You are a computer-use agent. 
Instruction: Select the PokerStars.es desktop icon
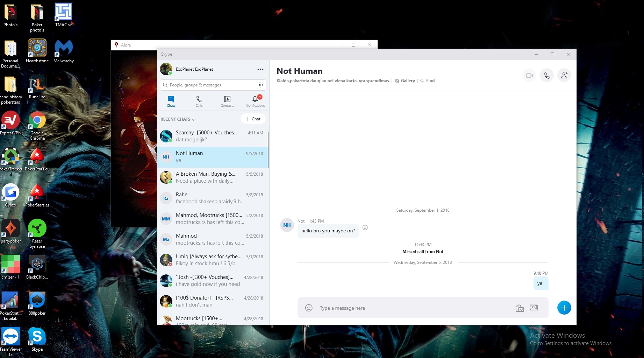[37, 195]
